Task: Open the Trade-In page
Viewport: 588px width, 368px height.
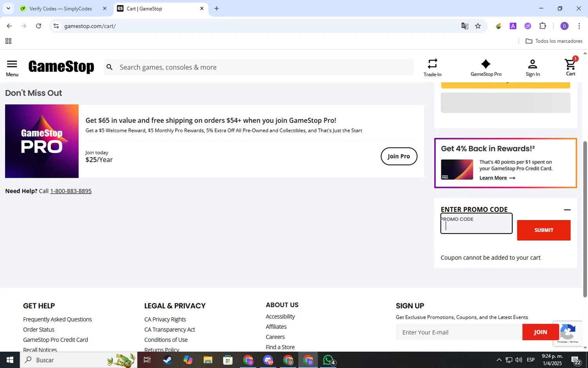Action: click(432, 67)
